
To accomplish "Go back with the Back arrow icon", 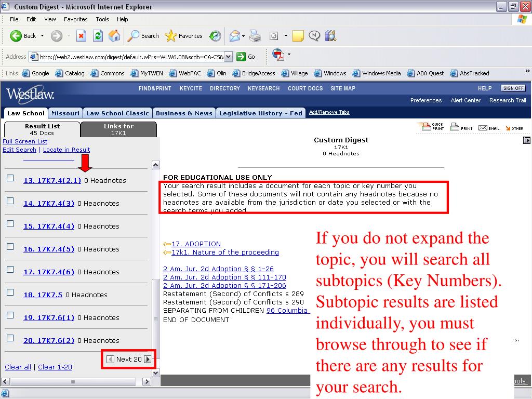I will (x=16, y=36).
